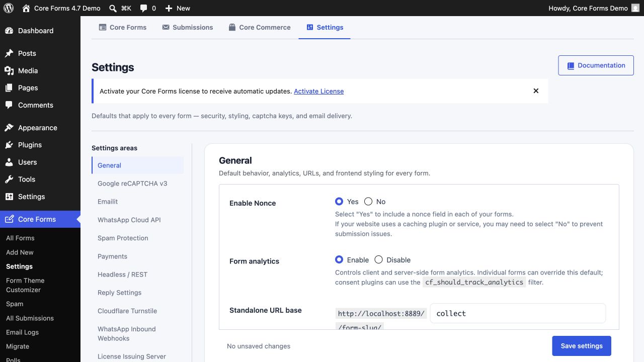The width and height of the screenshot is (644, 362).
Task: Click the Plugins plug icon
Action: click(9, 145)
